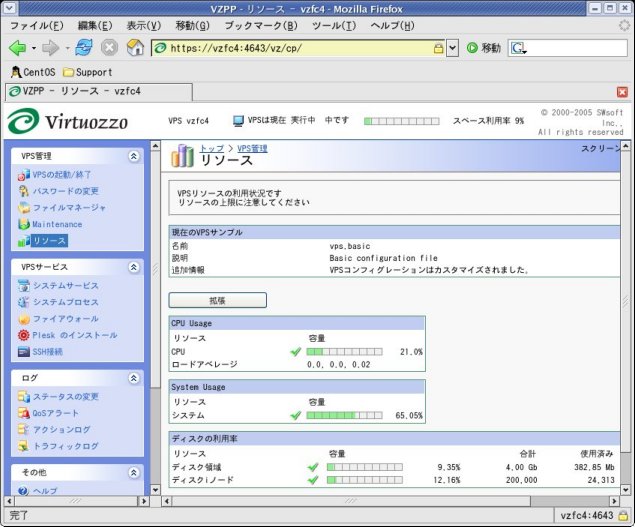
Task: Follow the トップ breadcrumb link
Action: (212, 148)
